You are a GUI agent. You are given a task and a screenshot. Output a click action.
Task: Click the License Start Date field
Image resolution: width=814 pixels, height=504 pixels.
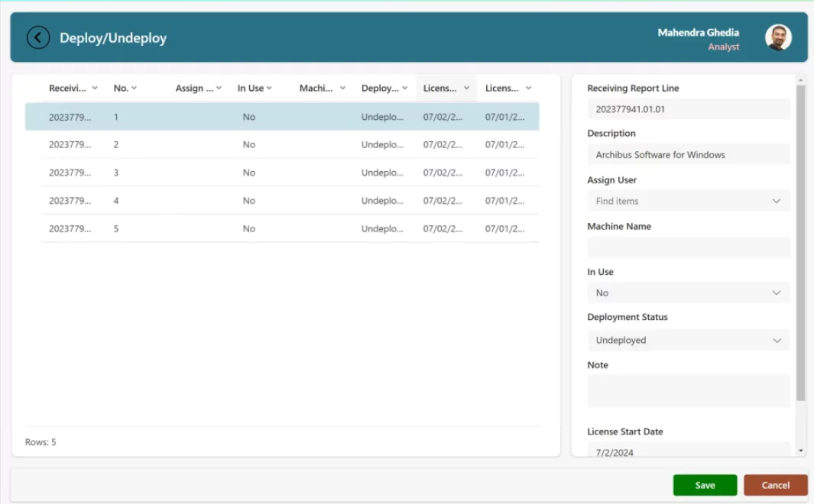click(x=687, y=451)
